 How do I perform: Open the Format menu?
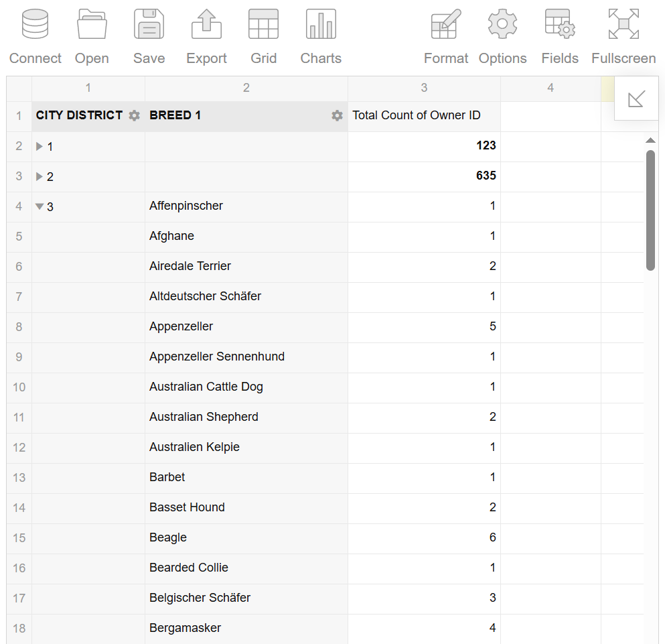pos(446,37)
